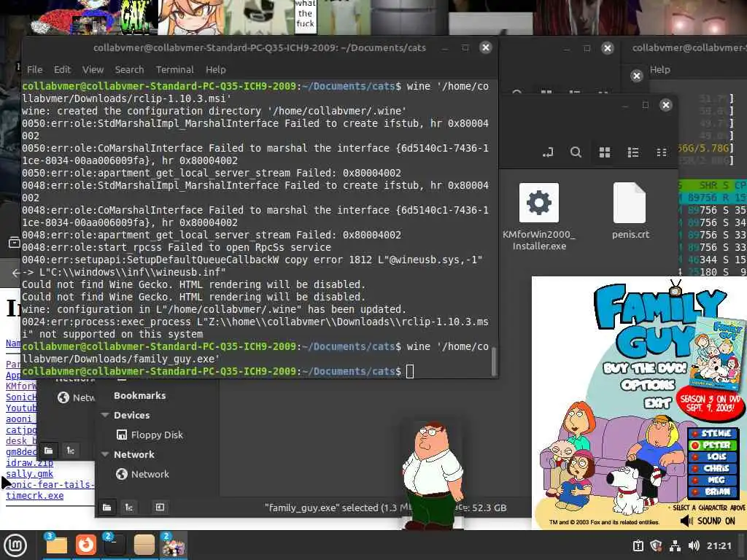The width and height of the screenshot is (747, 560).
Task: Show places in front file manager sidebar
Action: 107,507
